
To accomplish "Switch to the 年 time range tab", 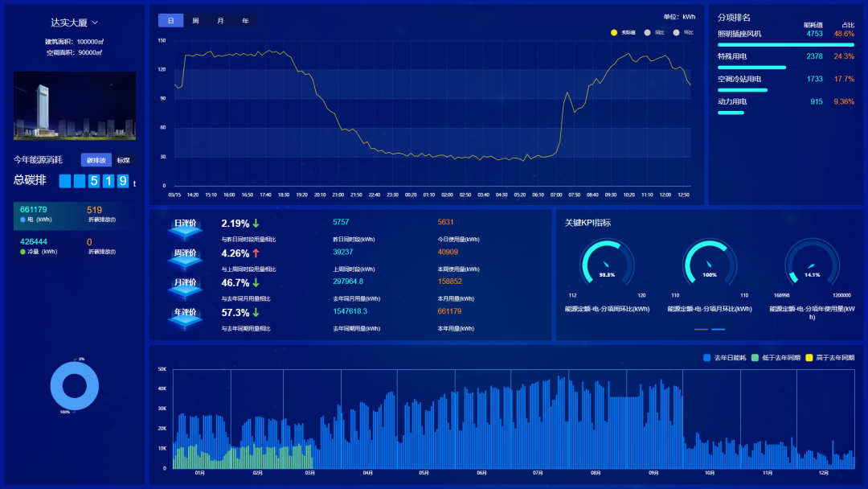I will pyautogui.click(x=245, y=21).
